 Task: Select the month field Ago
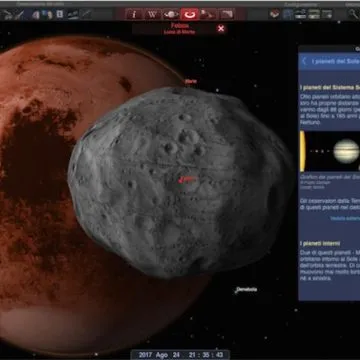pyautogui.click(x=162, y=355)
